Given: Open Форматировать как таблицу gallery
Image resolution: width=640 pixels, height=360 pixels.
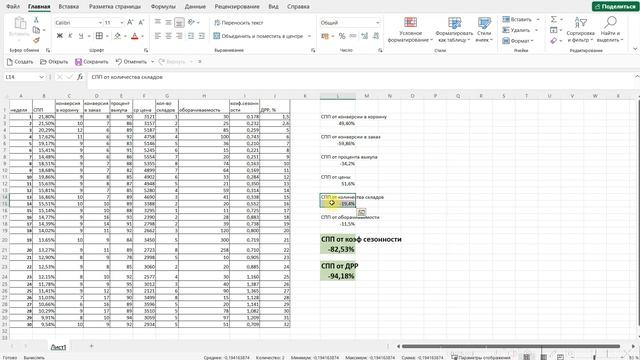Looking at the screenshot, I should (x=454, y=29).
